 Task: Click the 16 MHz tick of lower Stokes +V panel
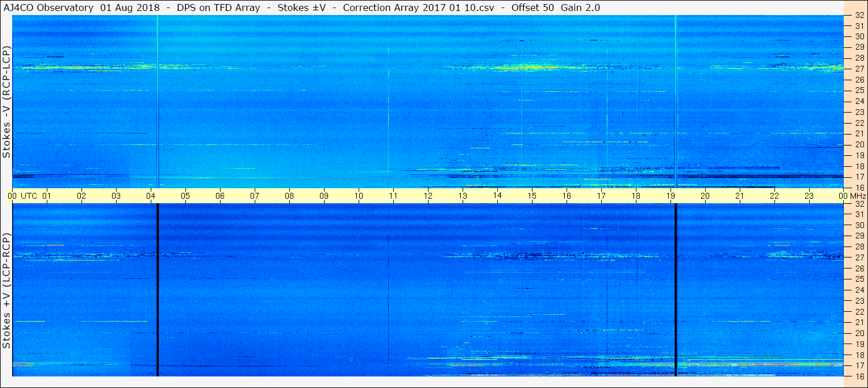pos(859,376)
